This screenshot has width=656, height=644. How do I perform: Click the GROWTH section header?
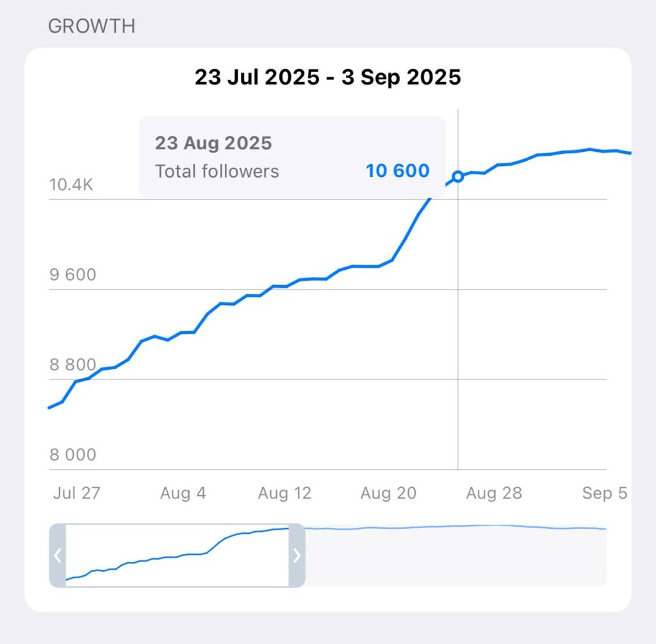coord(92,26)
